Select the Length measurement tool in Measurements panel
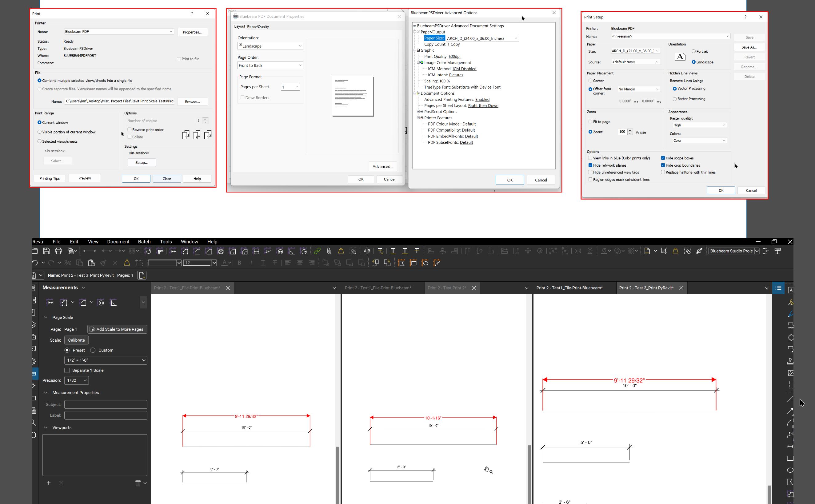The height and width of the screenshot is (504, 815). click(50, 303)
